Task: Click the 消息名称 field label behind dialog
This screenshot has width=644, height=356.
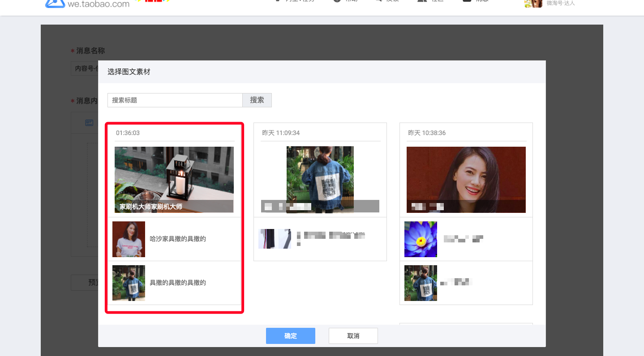Action: point(90,51)
